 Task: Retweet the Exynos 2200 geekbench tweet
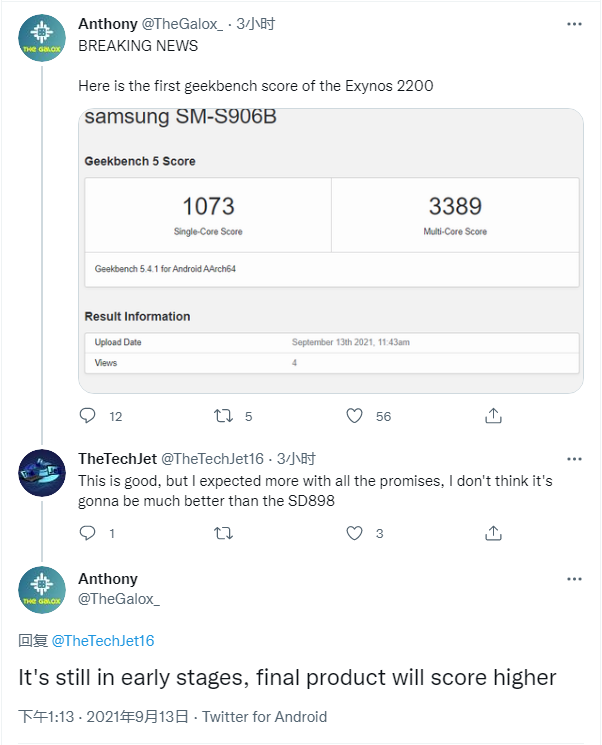tap(224, 415)
